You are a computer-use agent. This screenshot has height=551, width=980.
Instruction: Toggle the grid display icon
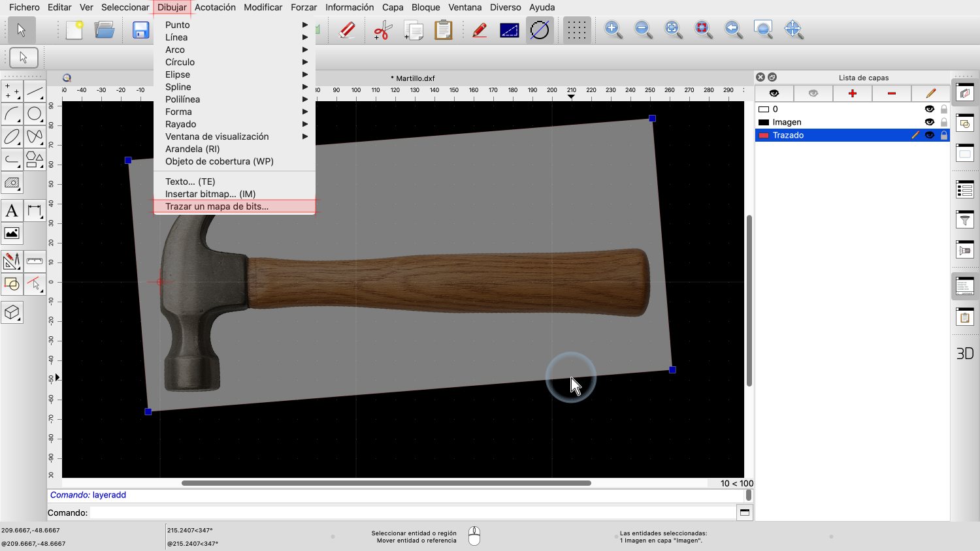click(576, 30)
